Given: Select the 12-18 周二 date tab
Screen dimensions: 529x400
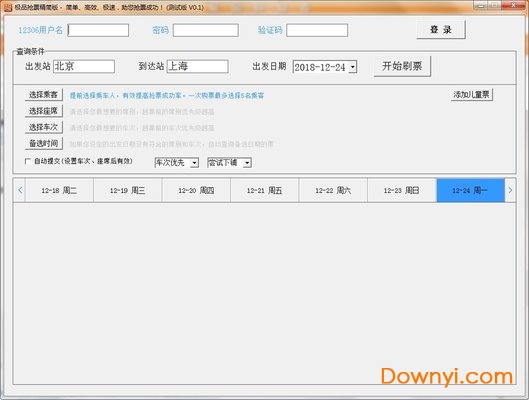Looking at the screenshot, I should click(x=59, y=191).
